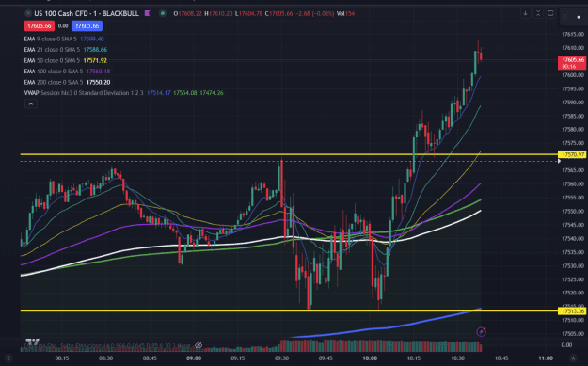This screenshot has height=366, width=588.
Task: Click the 17550.00 price axis label
Action: [x=573, y=211]
